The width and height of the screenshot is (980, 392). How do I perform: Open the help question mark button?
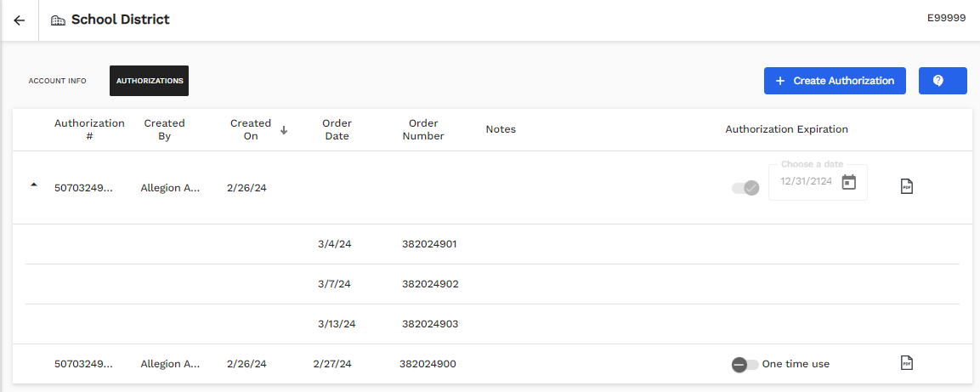[x=942, y=81]
